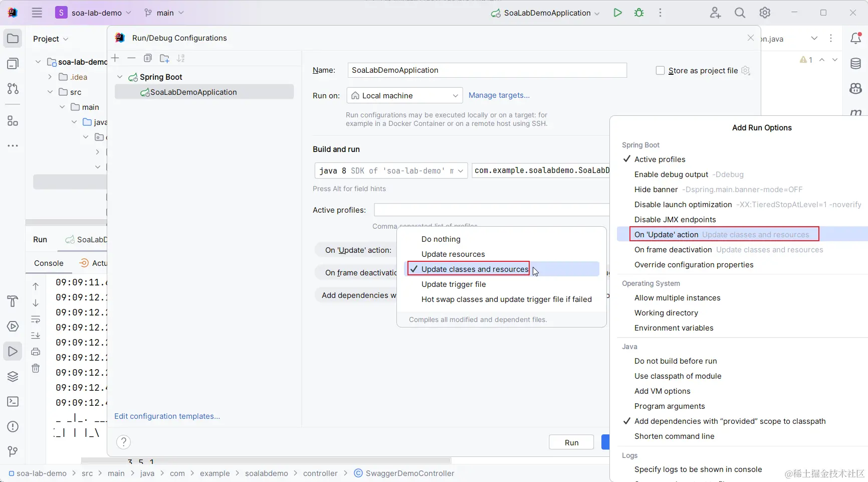Expand the .idea folder in Project tree
Screen dimensions: 868x482
point(50,77)
